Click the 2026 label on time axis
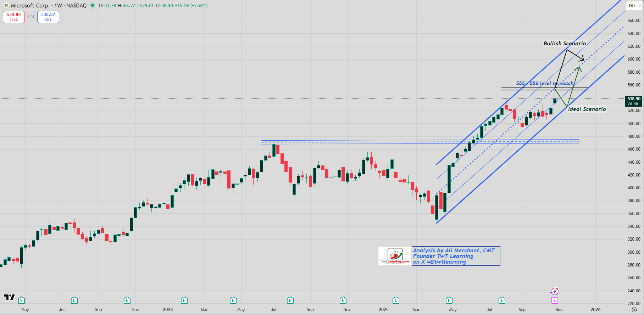The image size is (644, 315). 595,310
